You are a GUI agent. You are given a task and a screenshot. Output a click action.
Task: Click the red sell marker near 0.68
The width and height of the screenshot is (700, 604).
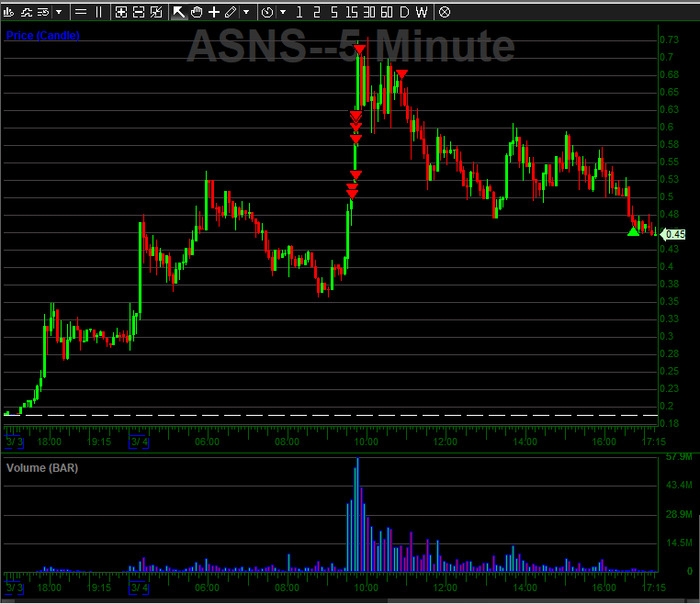pos(401,73)
